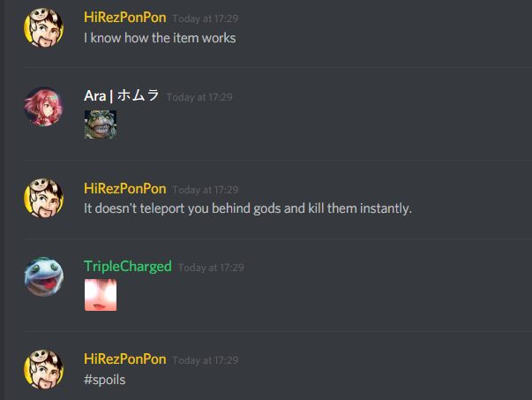Click timestamp on the teleport message header
Image resolution: width=532 pixels, height=400 pixels.
206,190
